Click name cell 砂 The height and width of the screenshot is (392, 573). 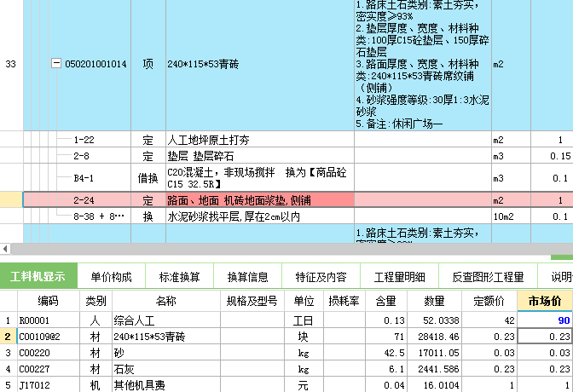point(166,353)
